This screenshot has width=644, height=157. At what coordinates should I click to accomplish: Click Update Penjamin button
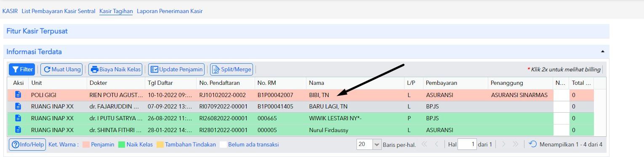[177, 69]
